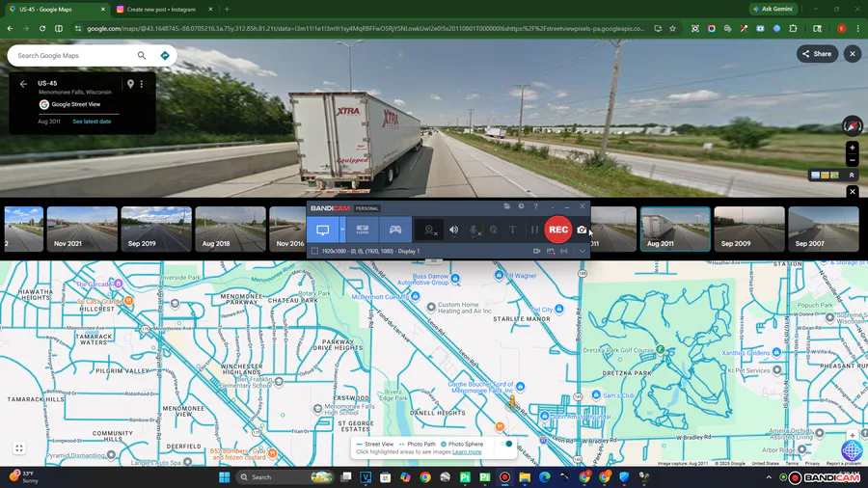Open Microsoft Edge from taskbar
The image size is (868, 488).
pos(545,477)
